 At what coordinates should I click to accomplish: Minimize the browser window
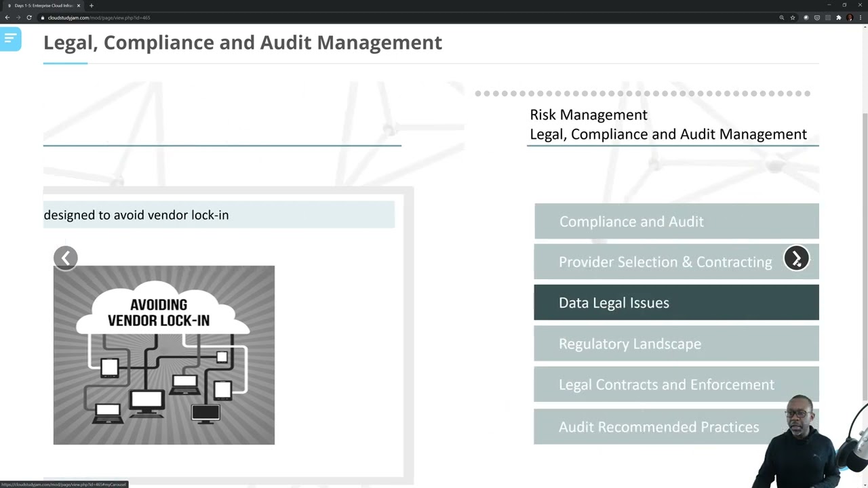[828, 5]
